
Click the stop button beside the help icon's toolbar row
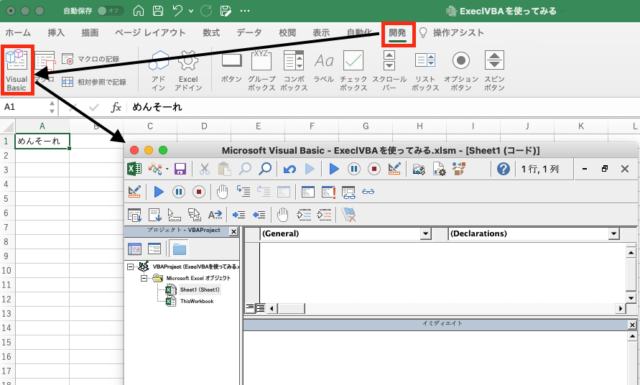point(374,169)
